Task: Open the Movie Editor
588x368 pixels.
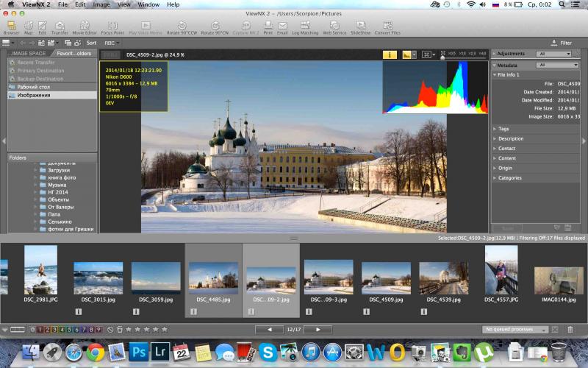Action: [85, 28]
